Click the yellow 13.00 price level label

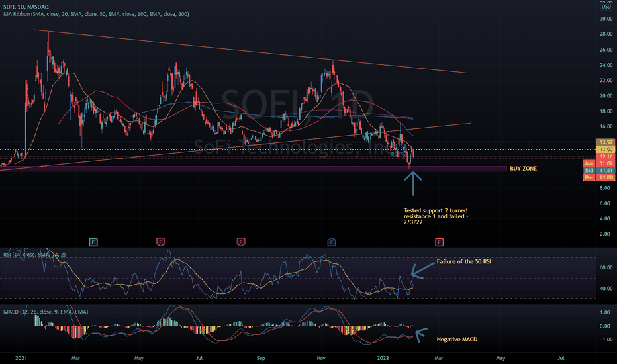pyautogui.click(x=605, y=149)
